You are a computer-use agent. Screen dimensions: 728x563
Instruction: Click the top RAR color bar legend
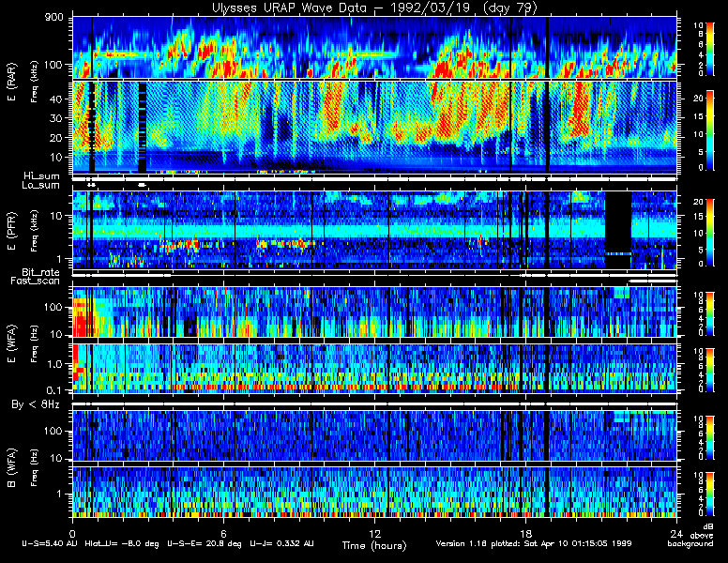(x=710, y=48)
